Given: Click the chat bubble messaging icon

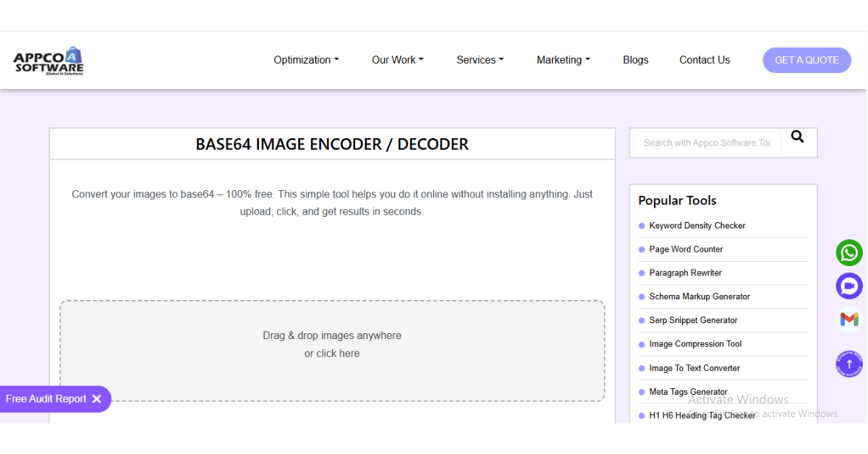Looking at the screenshot, I should 848,286.
